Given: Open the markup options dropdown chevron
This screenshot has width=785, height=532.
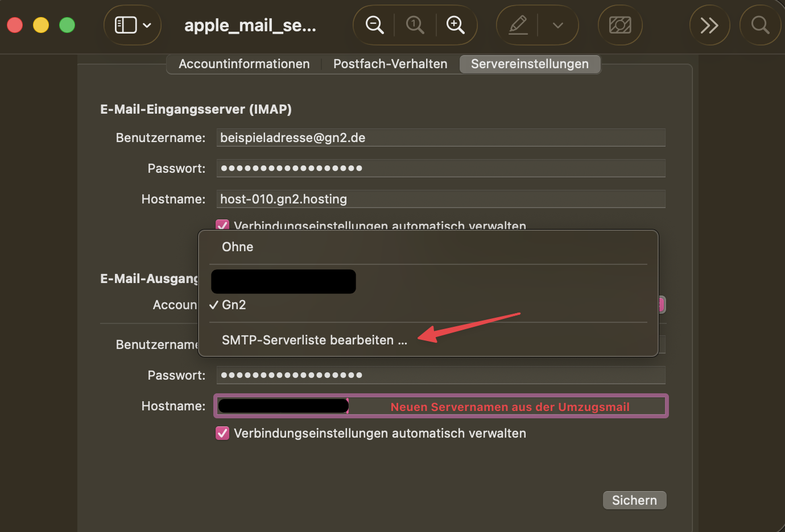Looking at the screenshot, I should coord(558,25).
